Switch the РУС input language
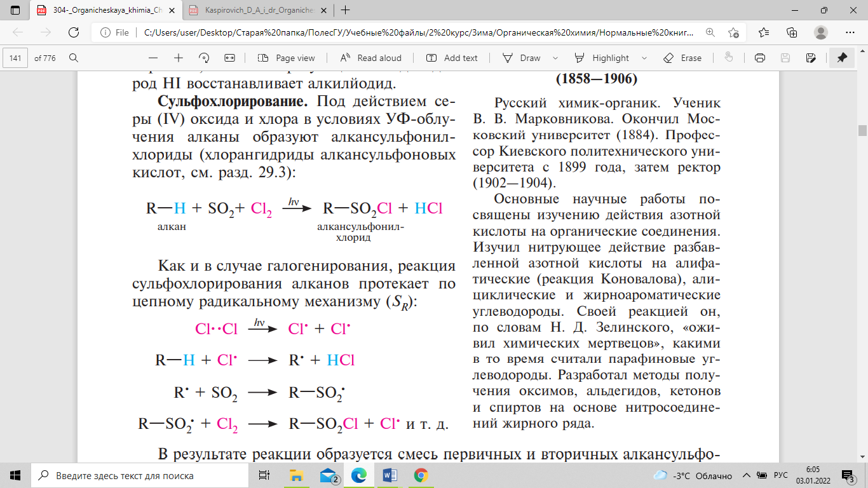The height and width of the screenshot is (488, 868). pyautogui.click(x=781, y=475)
